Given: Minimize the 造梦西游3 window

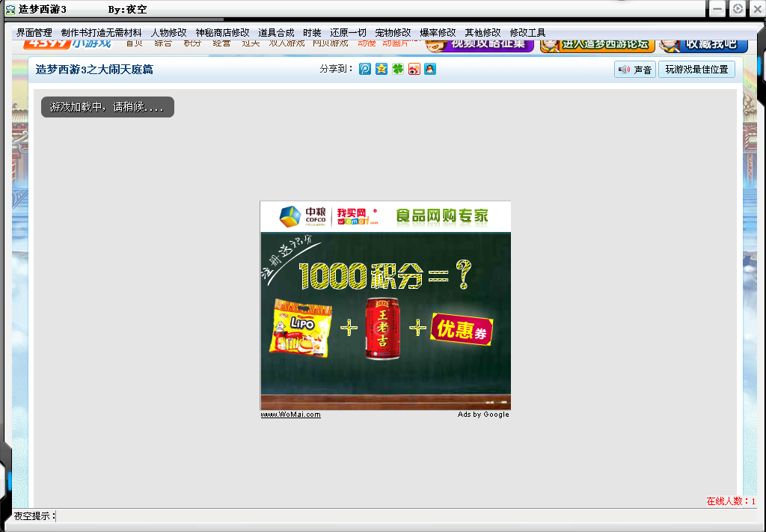Looking at the screenshot, I should click(717, 9).
